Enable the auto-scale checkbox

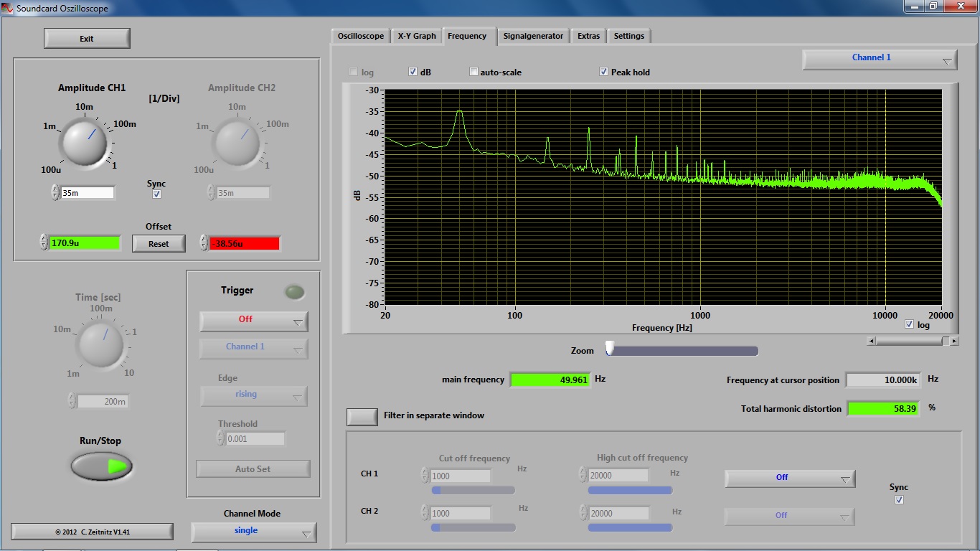[473, 72]
